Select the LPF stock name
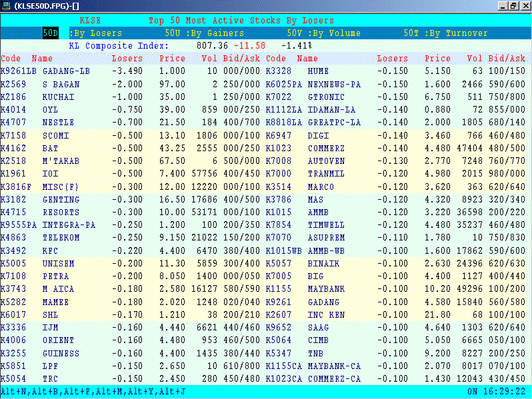Image resolution: width=532 pixels, height=399 pixels. (x=50, y=366)
